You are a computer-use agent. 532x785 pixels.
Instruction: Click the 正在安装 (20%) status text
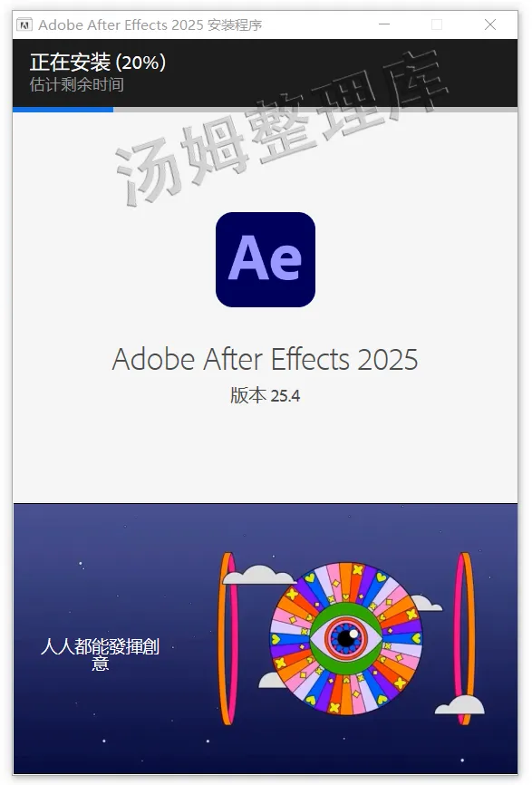(x=98, y=63)
